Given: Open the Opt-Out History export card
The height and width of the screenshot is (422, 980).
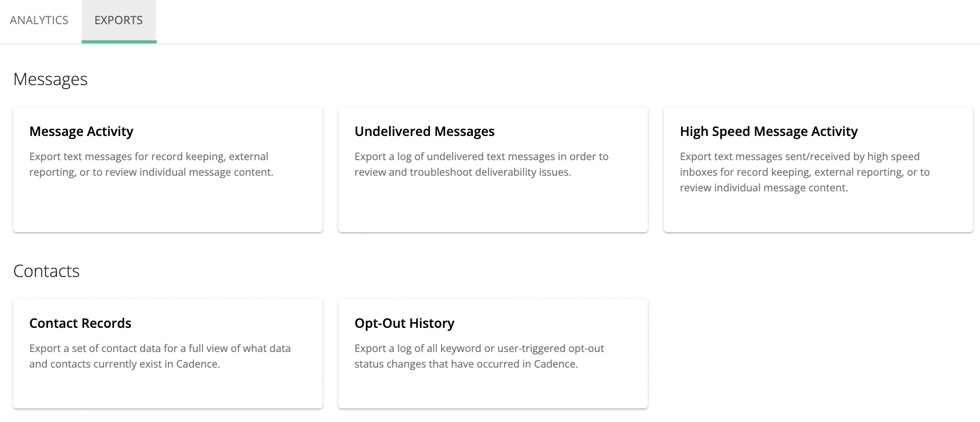Looking at the screenshot, I should pyautogui.click(x=493, y=388).
